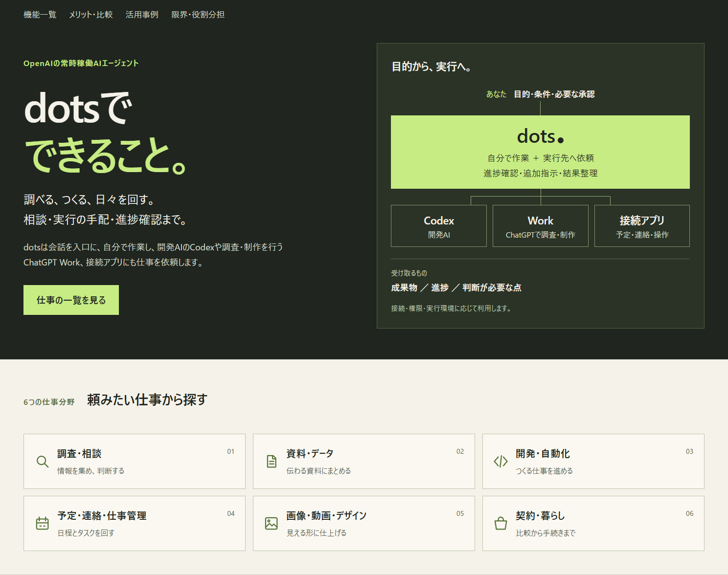The width and height of the screenshot is (728, 575).
Task: Click the document icon on 資料・データ card
Action: (x=272, y=462)
